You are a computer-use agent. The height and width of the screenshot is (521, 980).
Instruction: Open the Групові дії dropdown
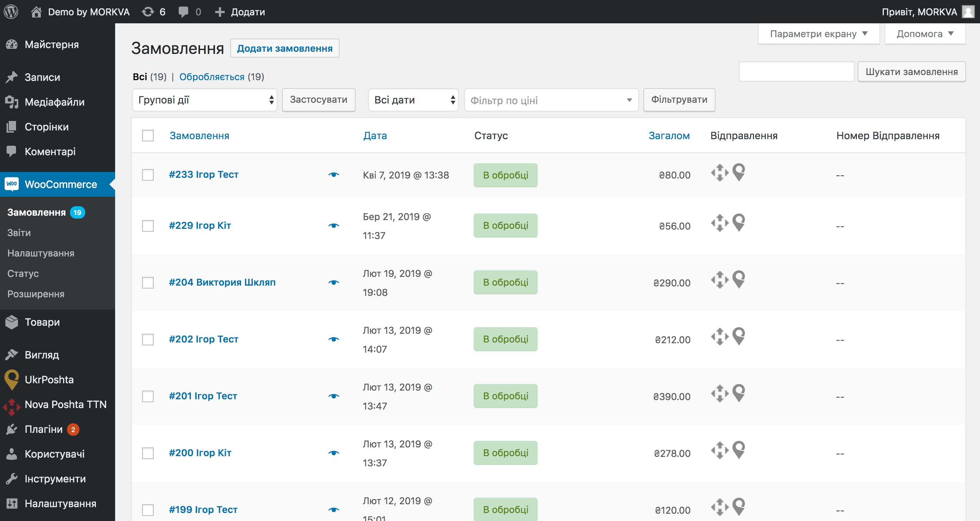coord(205,100)
